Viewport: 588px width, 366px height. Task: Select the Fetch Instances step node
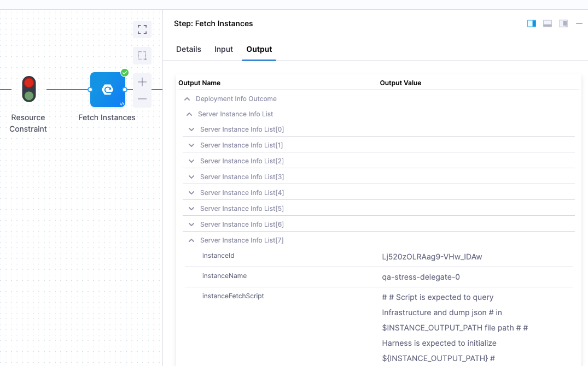click(107, 90)
